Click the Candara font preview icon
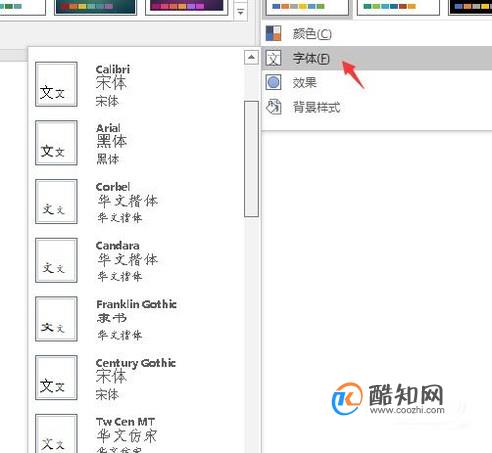This screenshot has width=492, height=453. tap(56, 260)
